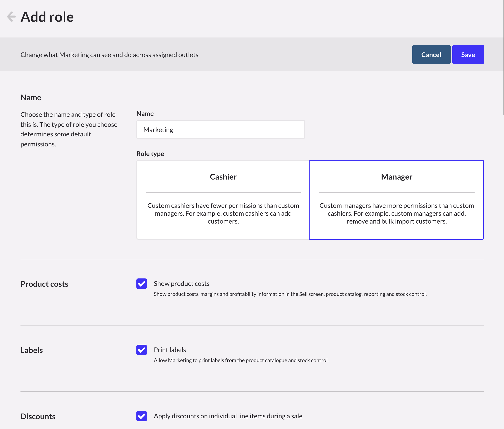This screenshot has height=429, width=504.
Task: Click the assigned outlets description banner
Action: click(109, 54)
